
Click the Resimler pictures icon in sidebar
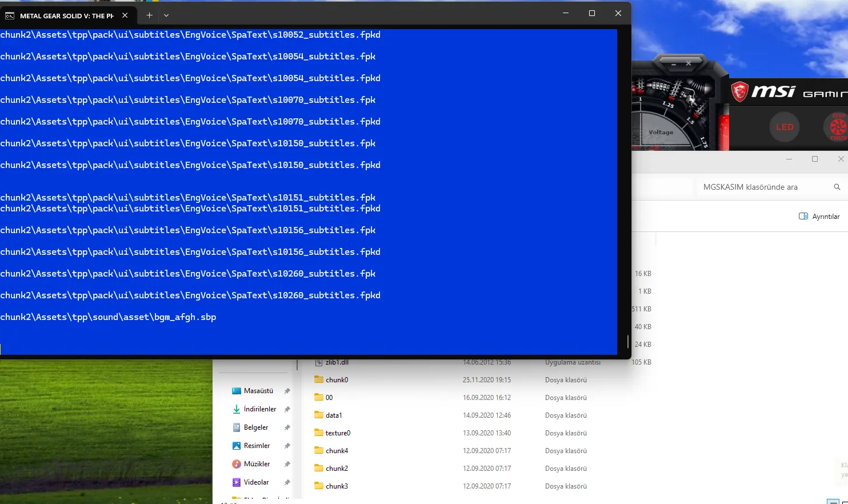(x=237, y=446)
